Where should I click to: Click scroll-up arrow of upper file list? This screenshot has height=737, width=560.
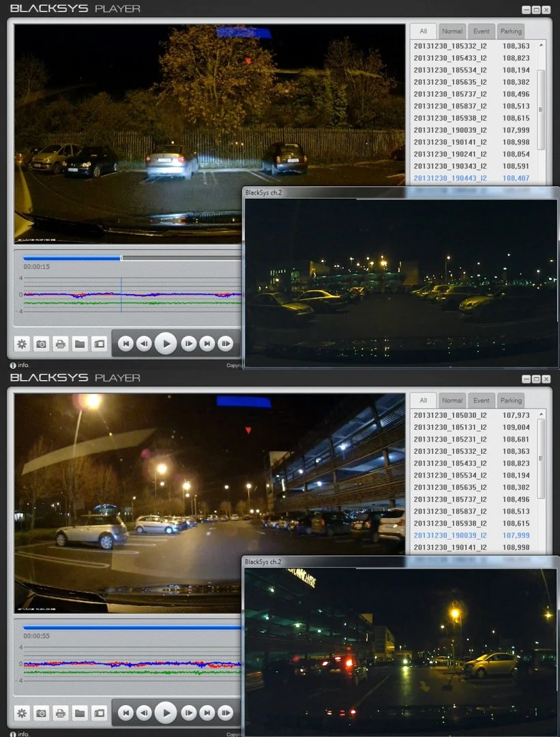point(541,45)
